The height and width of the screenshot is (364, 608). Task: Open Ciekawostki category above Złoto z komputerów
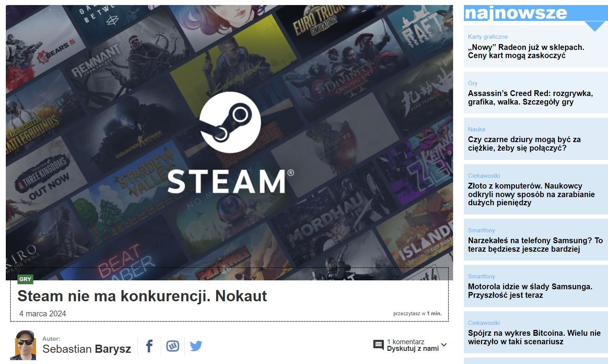(484, 176)
